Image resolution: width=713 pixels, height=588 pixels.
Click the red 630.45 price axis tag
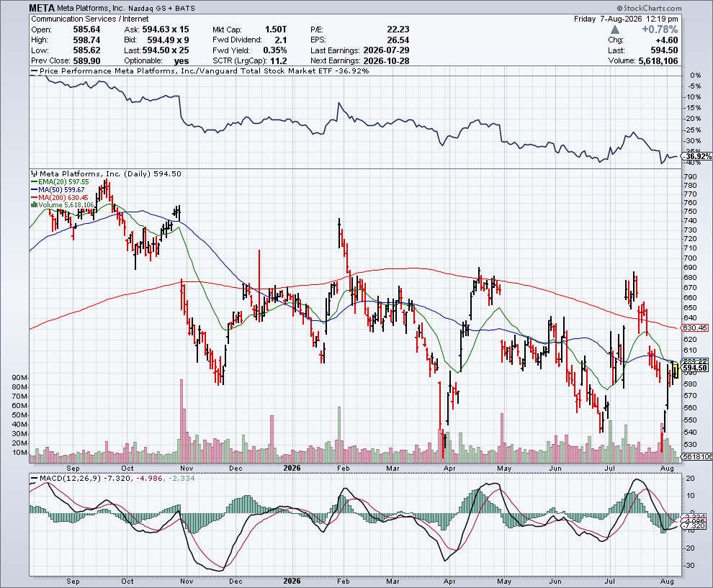click(695, 327)
